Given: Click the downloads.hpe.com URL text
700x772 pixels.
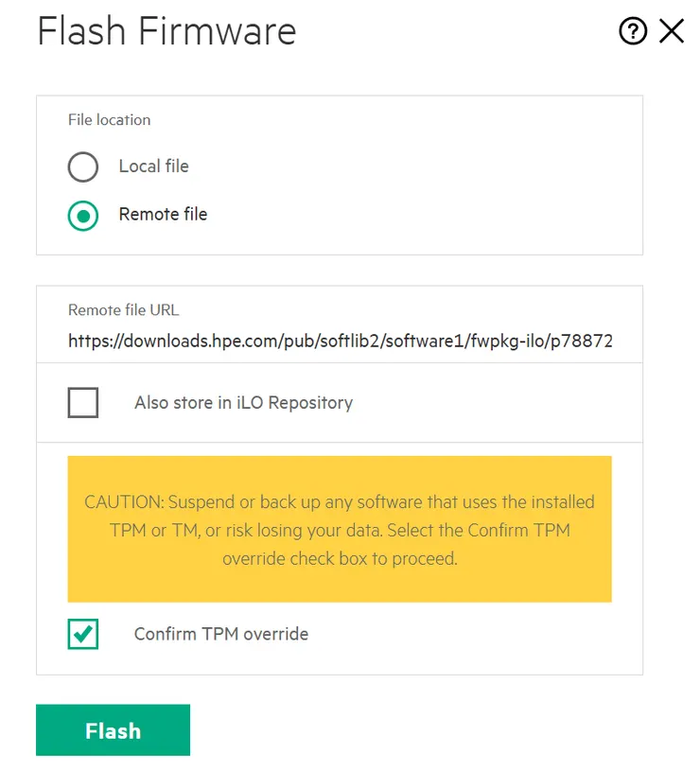Looking at the screenshot, I should point(218,341).
